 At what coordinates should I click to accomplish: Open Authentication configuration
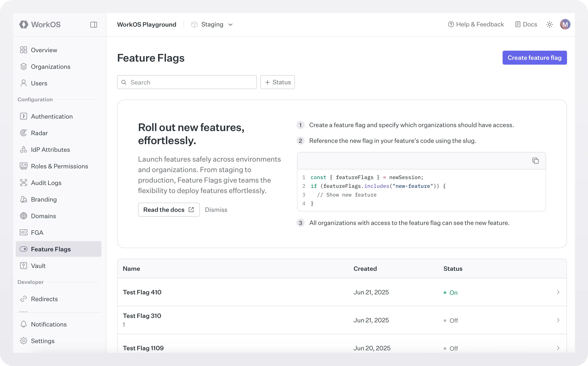click(58, 116)
